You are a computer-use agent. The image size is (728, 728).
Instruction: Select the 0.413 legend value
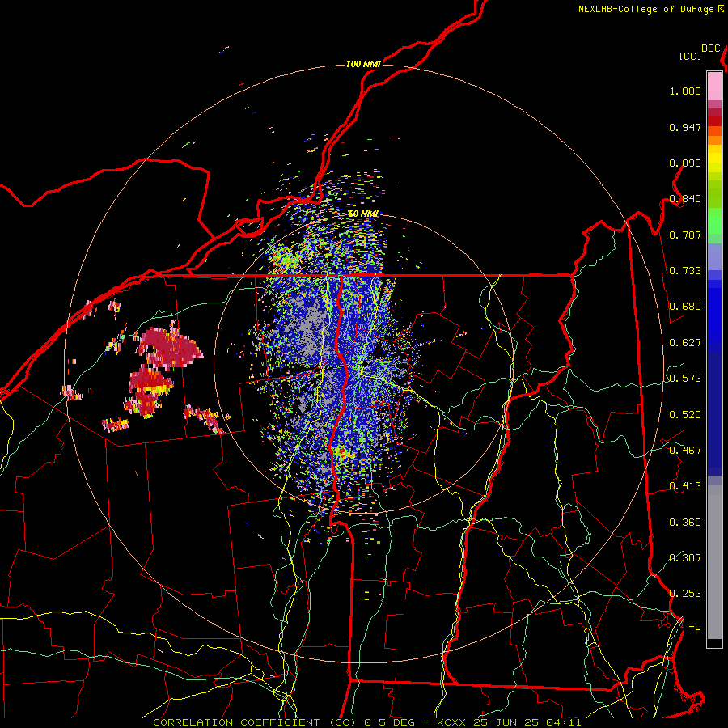point(685,486)
